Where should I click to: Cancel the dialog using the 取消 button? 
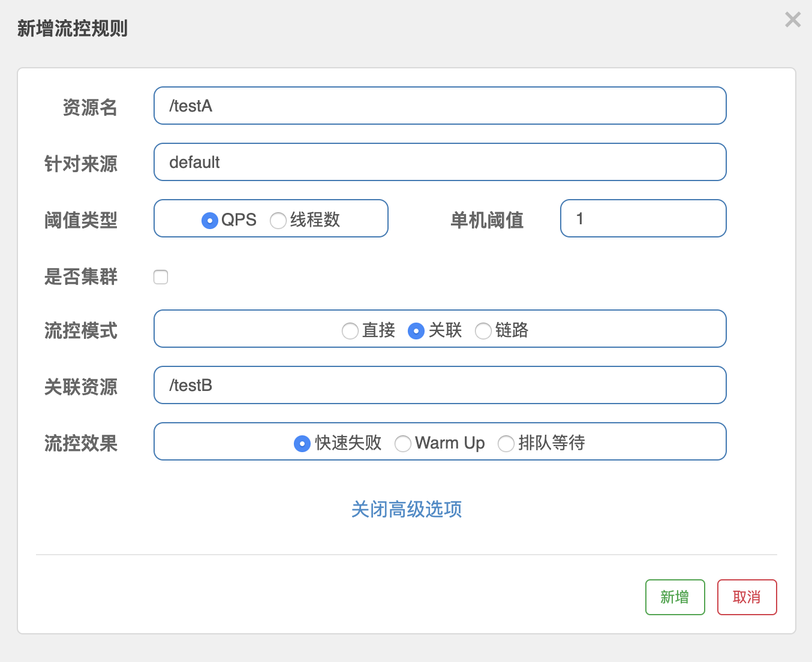[x=747, y=597]
